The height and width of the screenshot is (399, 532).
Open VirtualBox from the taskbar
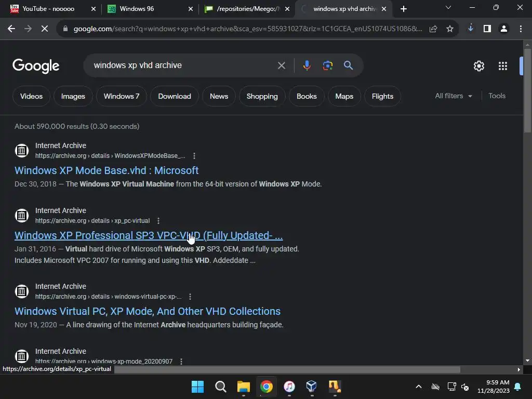(312, 386)
